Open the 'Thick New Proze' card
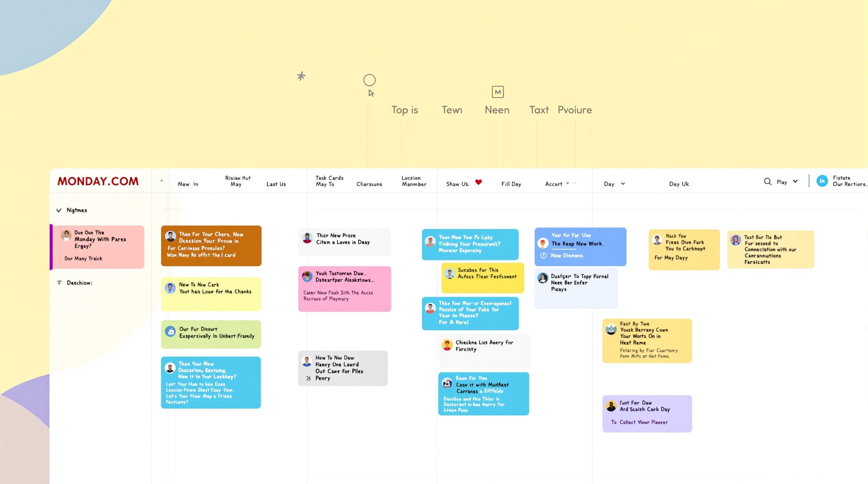 pyautogui.click(x=344, y=242)
